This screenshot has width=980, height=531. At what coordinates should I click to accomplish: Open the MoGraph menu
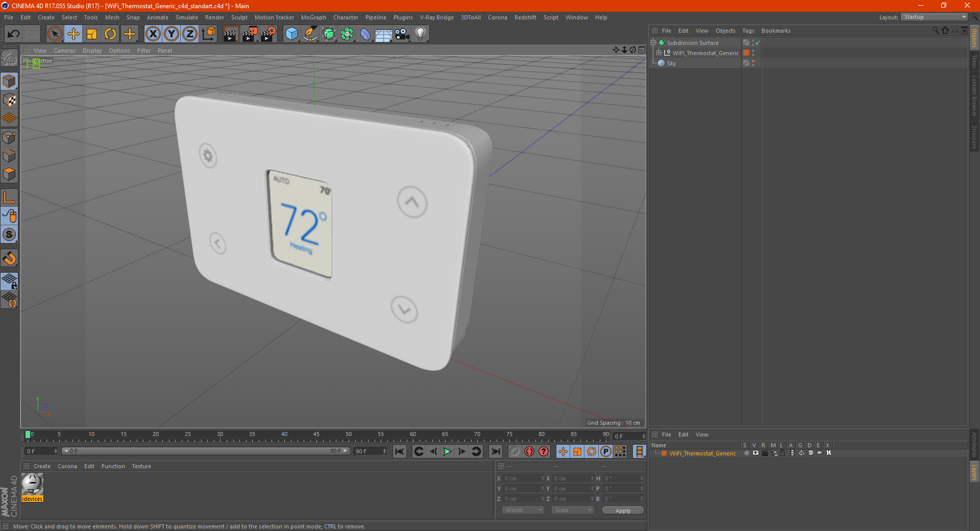click(x=313, y=17)
